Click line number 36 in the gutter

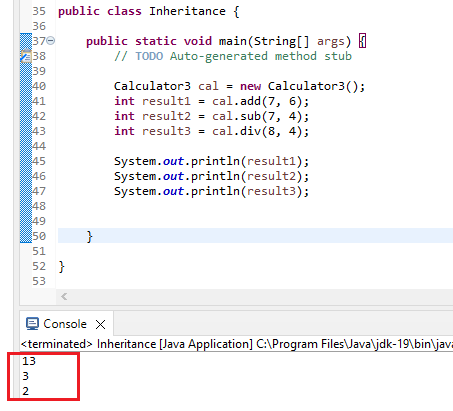(39, 26)
